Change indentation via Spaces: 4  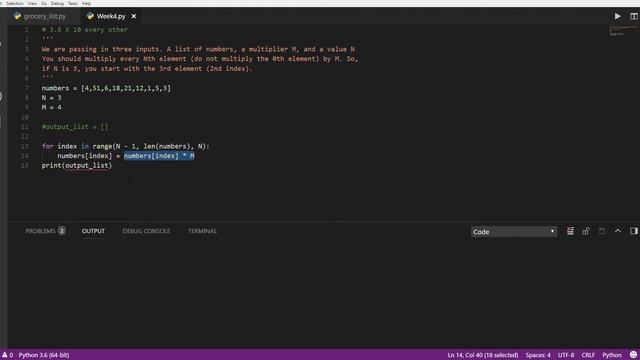tap(538, 355)
